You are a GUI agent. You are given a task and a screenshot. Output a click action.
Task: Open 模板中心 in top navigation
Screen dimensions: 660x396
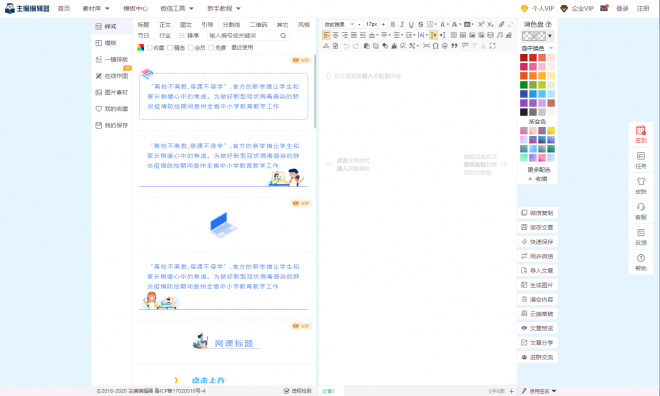tap(136, 8)
